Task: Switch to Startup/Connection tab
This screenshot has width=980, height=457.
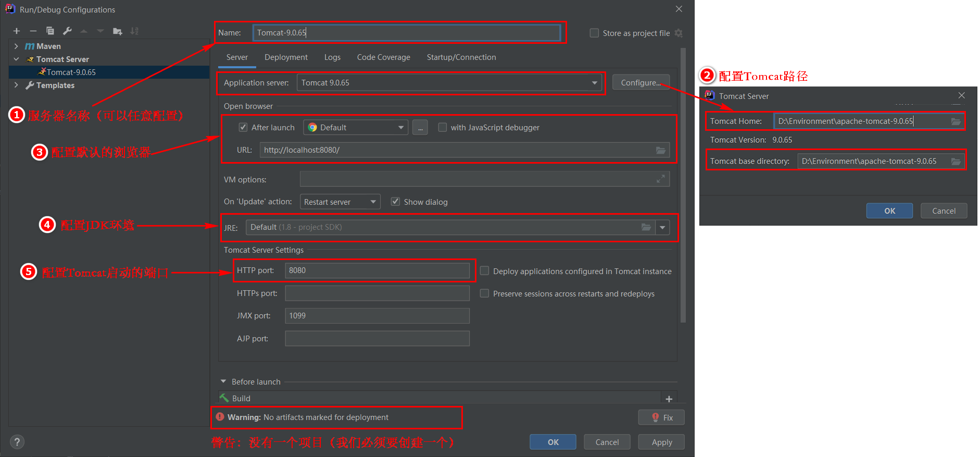Action: [461, 57]
